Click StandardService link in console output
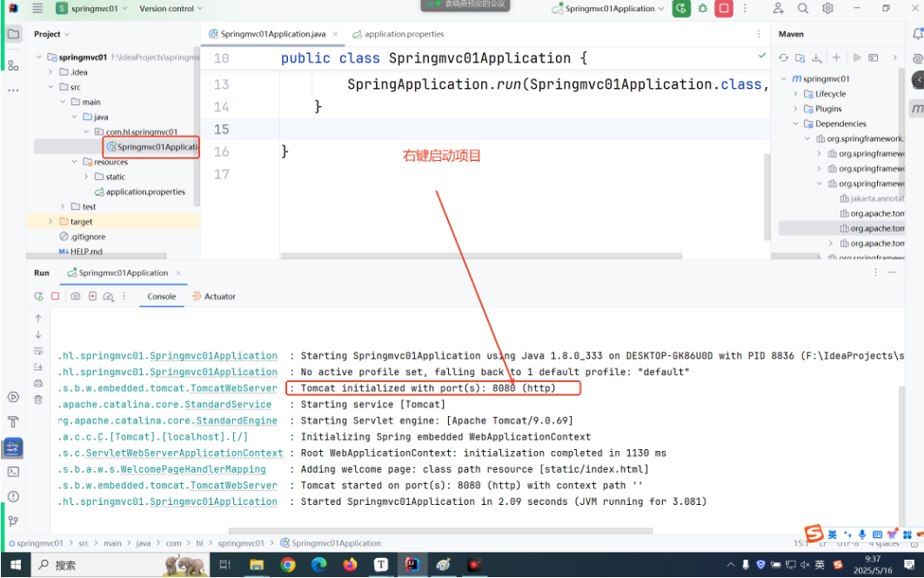This screenshot has height=578, width=924. point(228,405)
